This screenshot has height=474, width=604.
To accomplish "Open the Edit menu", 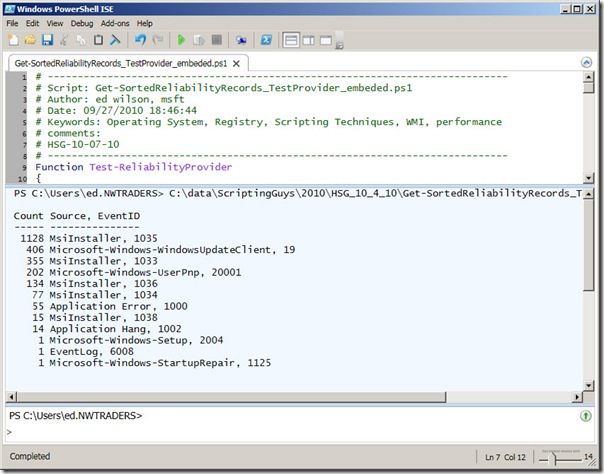I will (x=32, y=23).
